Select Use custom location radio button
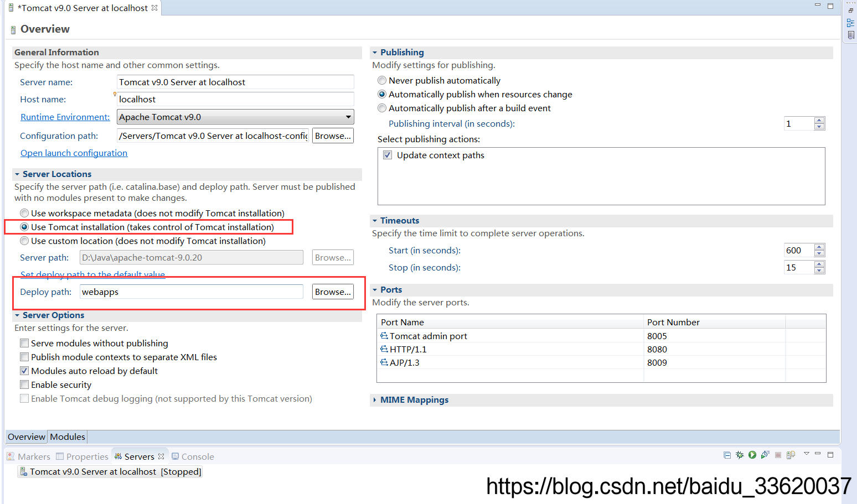 pos(24,241)
